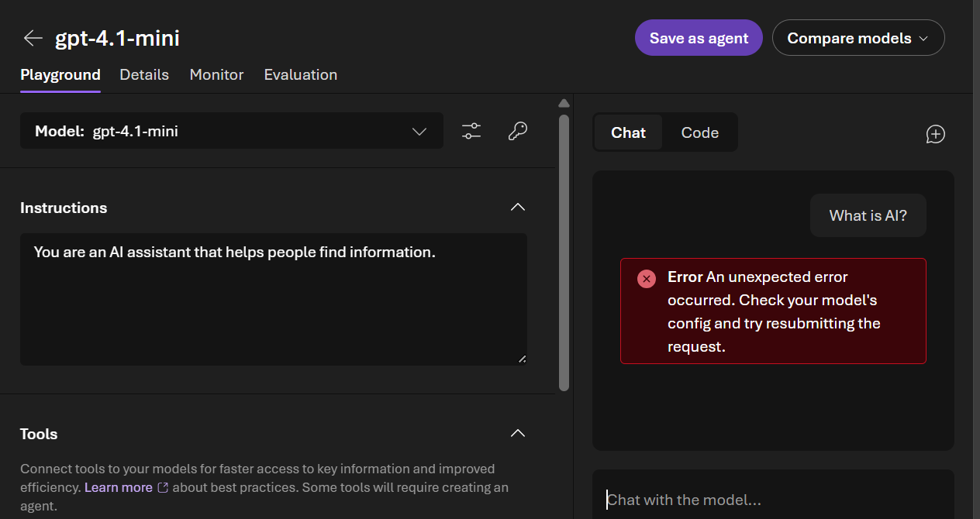Select the Code view tab
980x519 pixels.
pos(700,132)
